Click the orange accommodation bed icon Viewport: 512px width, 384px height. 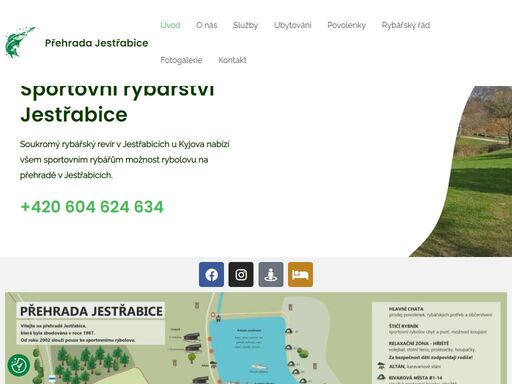click(x=300, y=275)
